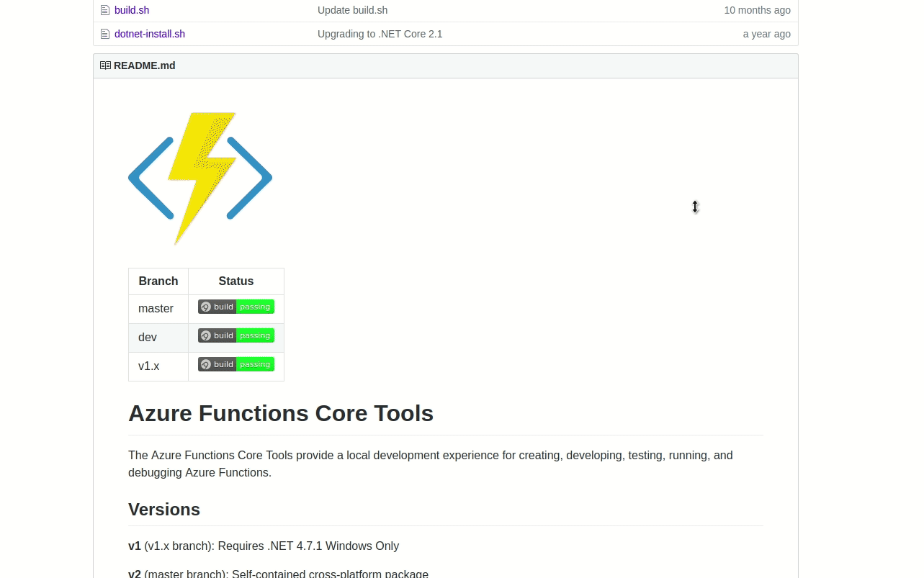Image resolution: width=924 pixels, height=578 pixels.
Task: Open the build.sh file
Action: click(x=132, y=10)
